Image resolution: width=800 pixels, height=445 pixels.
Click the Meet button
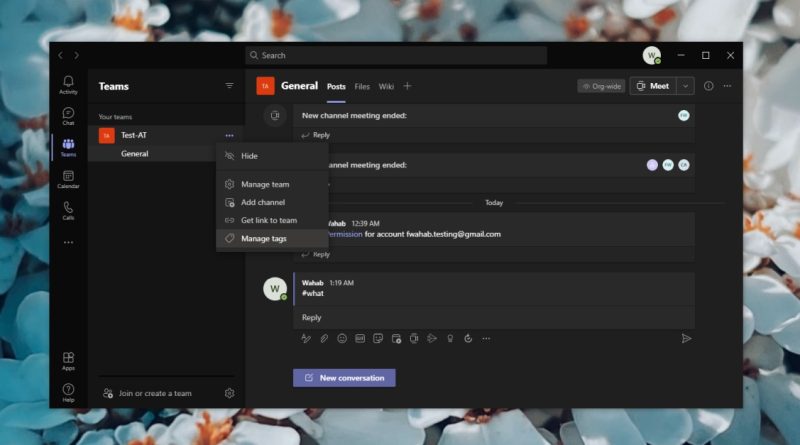tap(653, 86)
